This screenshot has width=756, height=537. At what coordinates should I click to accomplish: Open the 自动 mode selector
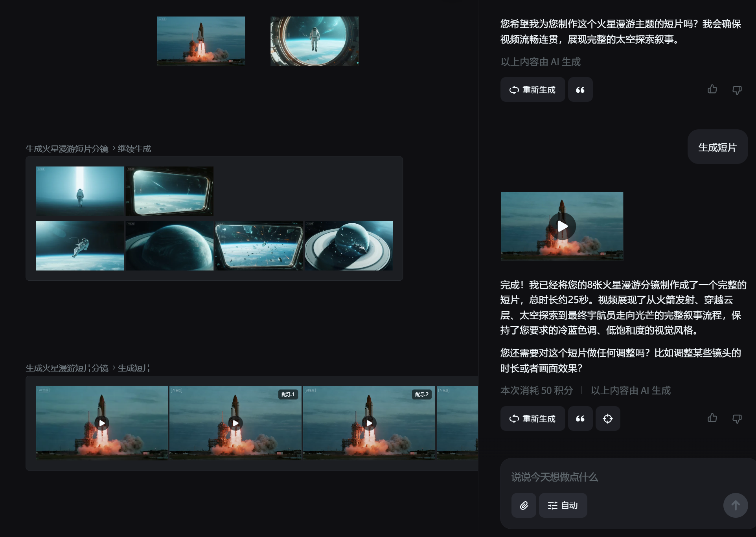click(x=563, y=506)
